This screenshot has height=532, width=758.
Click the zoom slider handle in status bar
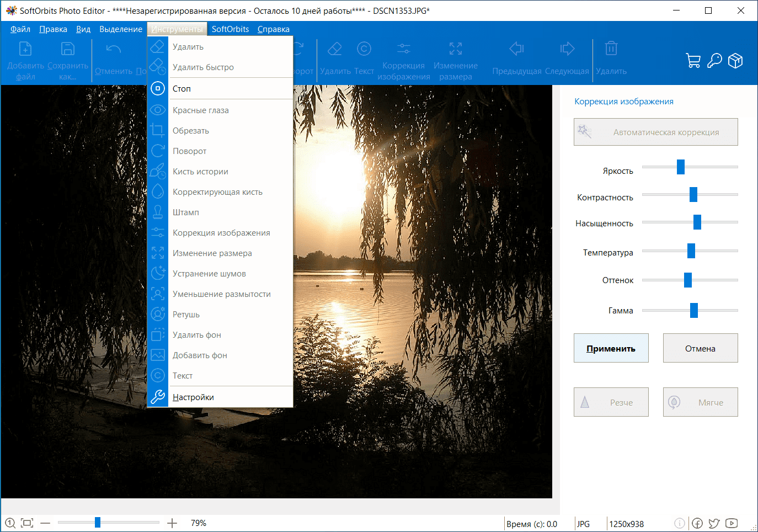point(98,522)
